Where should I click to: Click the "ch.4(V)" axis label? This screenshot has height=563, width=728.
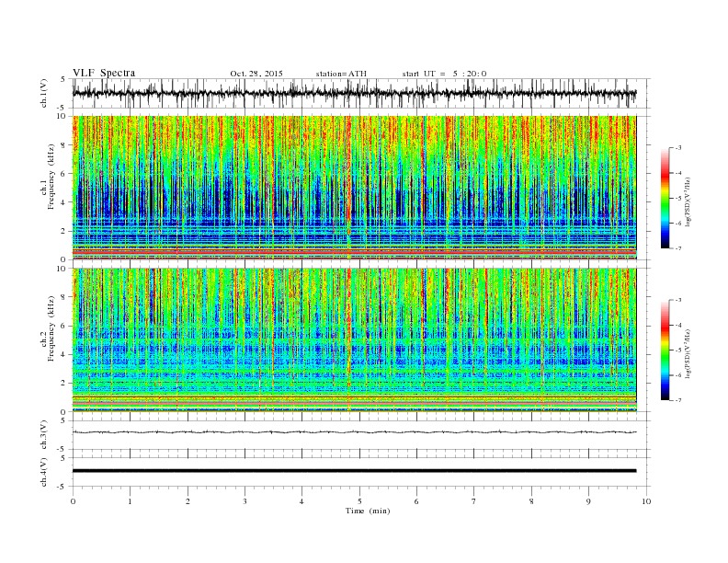pos(44,472)
